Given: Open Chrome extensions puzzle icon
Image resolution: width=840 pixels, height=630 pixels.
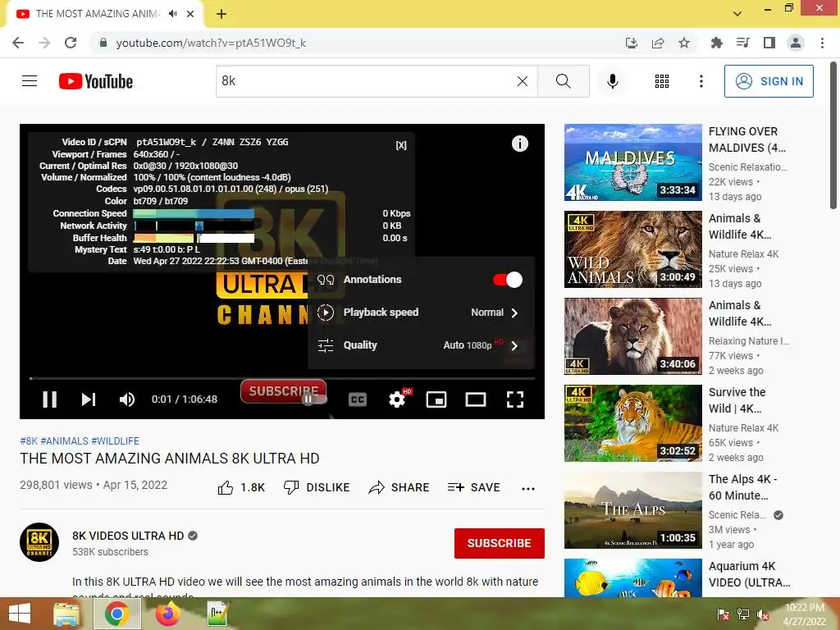Looking at the screenshot, I should (716, 43).
